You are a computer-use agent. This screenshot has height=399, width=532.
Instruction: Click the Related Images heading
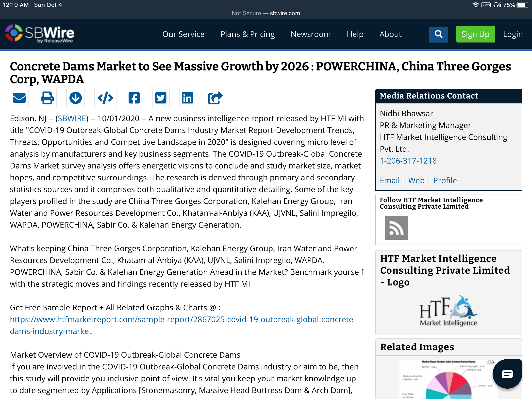pos(417,347)
